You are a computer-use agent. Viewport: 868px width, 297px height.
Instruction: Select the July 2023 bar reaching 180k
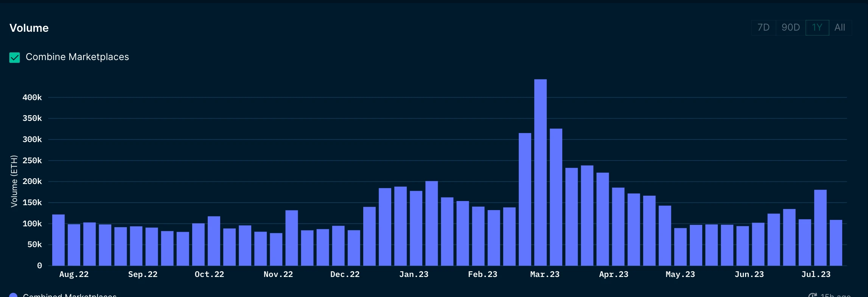coord(820,227)
